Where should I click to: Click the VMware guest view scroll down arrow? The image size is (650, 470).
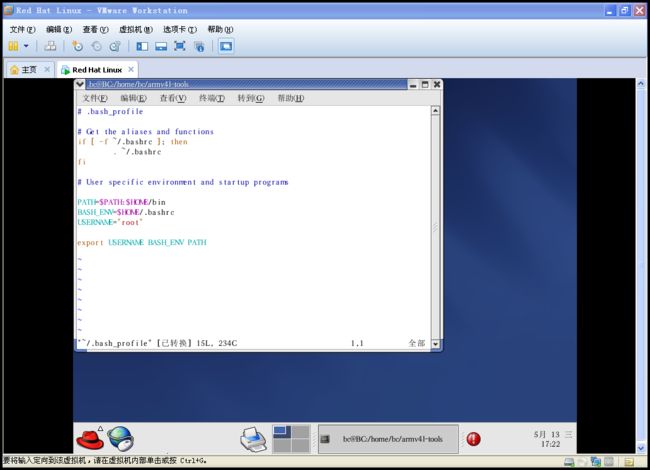pyautogui.click(x=641, y=448)
